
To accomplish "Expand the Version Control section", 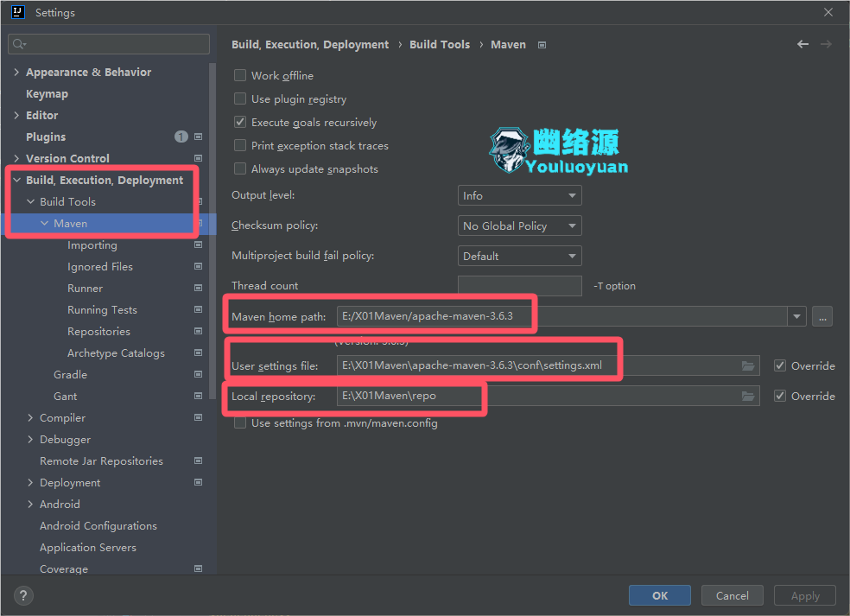I will pos(16,158).
